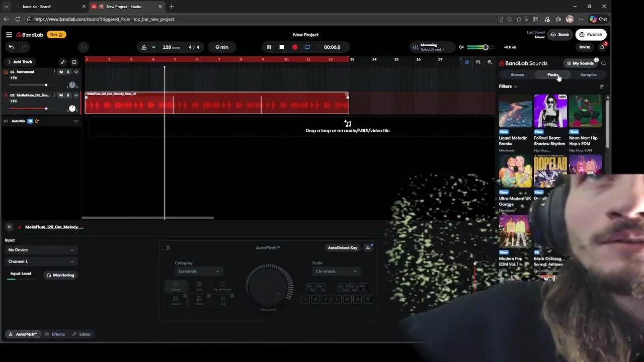
Task: Mute the MelloFlute track
Action: 61,95
